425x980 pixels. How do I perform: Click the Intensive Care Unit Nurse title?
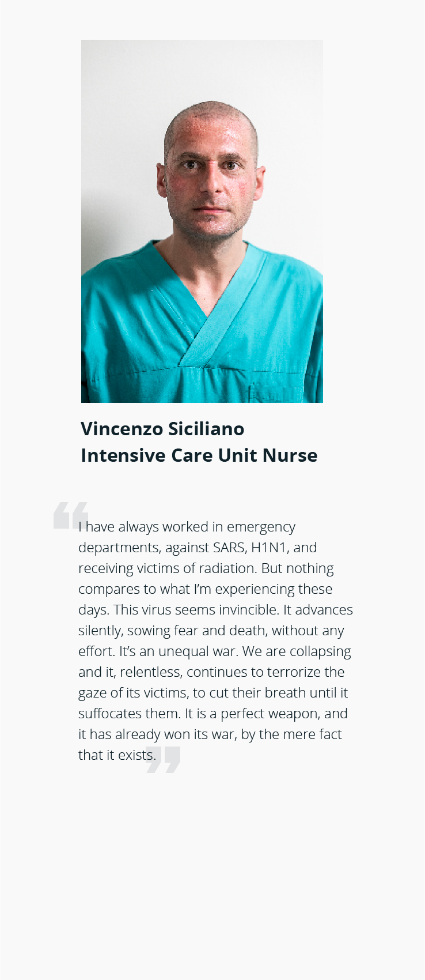[x=199, y=455]
